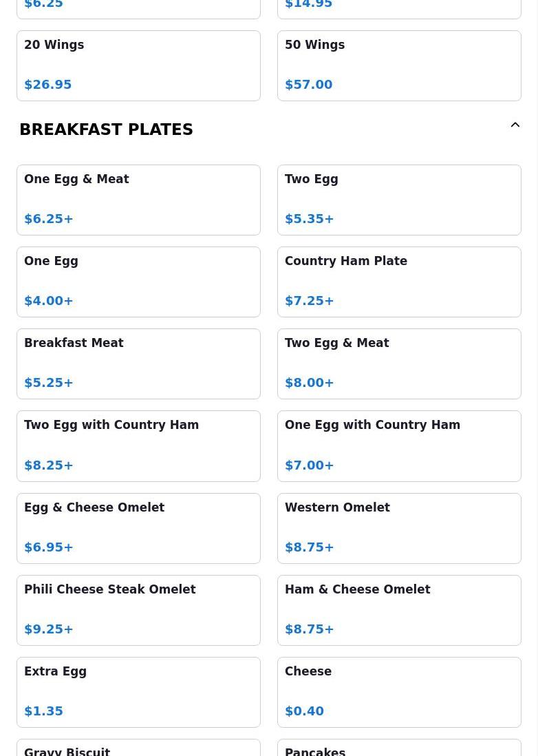This screenshot has width=538, height=756.
Task: Collapse the Breakfast Plates section chevron
Action: coord(515,125)
